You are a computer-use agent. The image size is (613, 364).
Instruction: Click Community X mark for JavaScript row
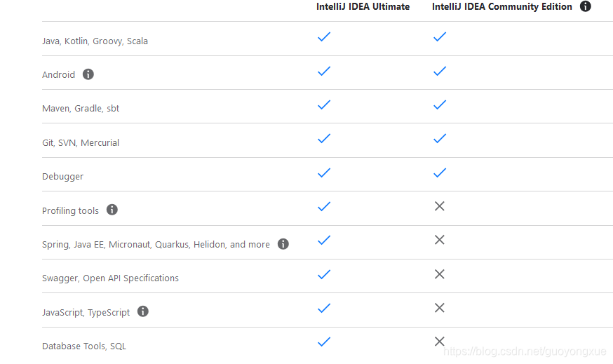point(440,308)
